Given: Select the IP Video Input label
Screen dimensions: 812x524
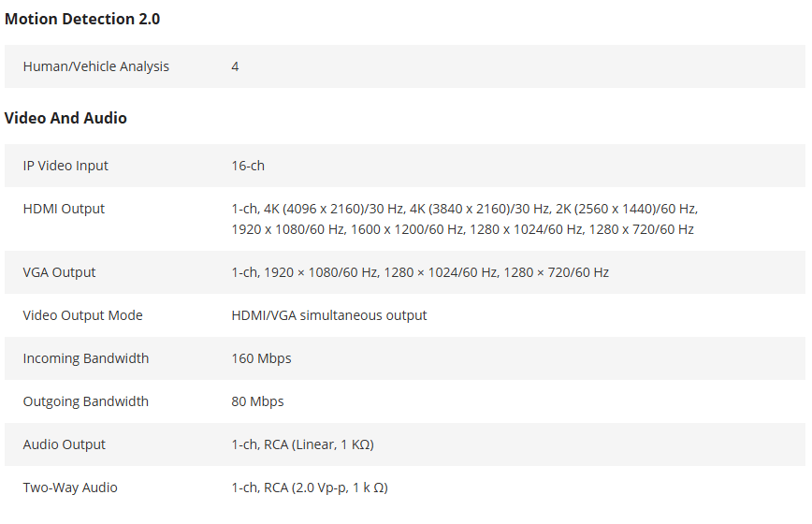Looking at the screenshot, I should coord(65,166).
